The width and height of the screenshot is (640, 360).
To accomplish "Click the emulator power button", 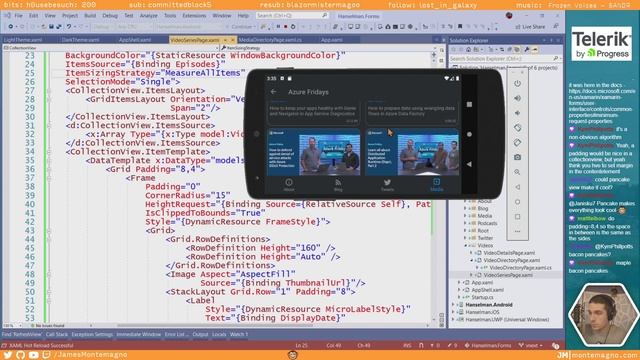I will tap(518, 83).
